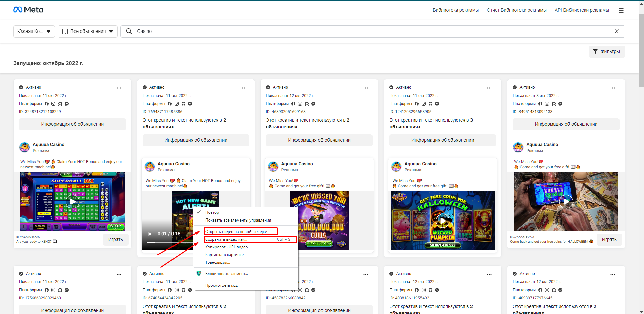Open three-dot menu for ad ID 1756868298029460
Viewport: 644px width, 314px height.
click(119, 274)
